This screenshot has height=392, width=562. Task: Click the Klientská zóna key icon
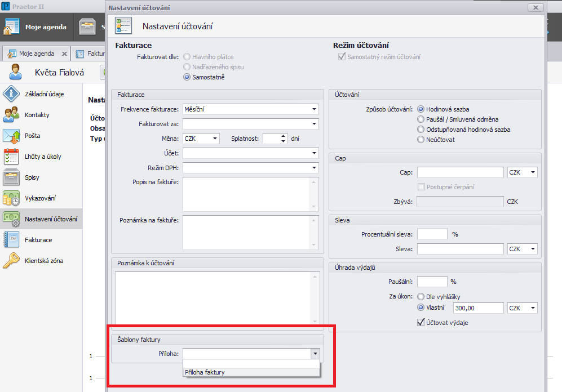click(12, 261)
